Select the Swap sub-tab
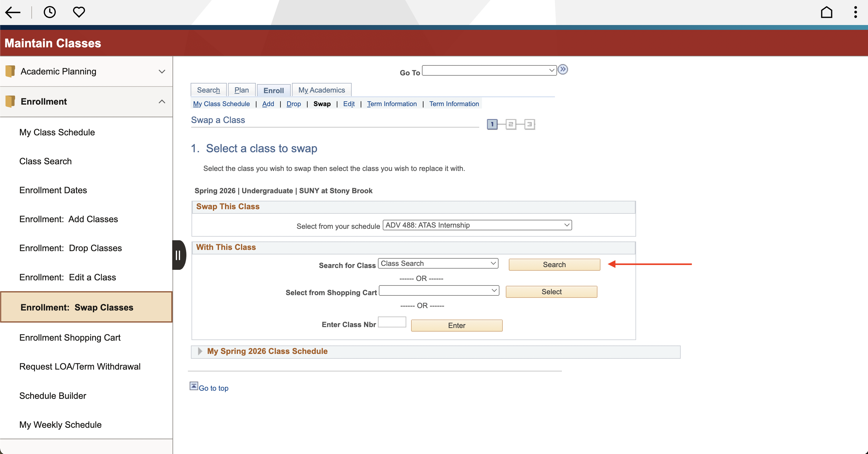 [x=322, y=104]
